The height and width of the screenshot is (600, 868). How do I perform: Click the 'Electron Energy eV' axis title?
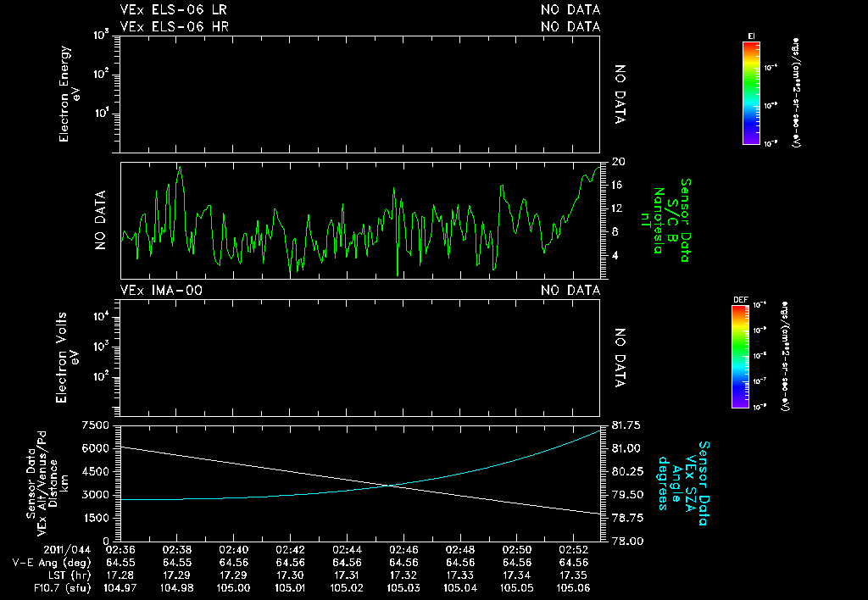[70, 94]
